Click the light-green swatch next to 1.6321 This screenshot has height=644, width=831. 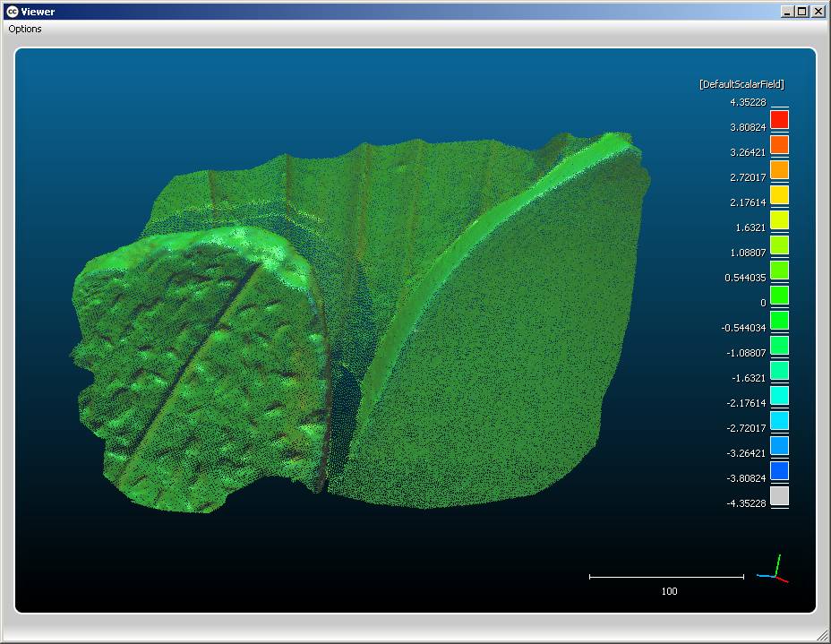click(x=777, y=245)
